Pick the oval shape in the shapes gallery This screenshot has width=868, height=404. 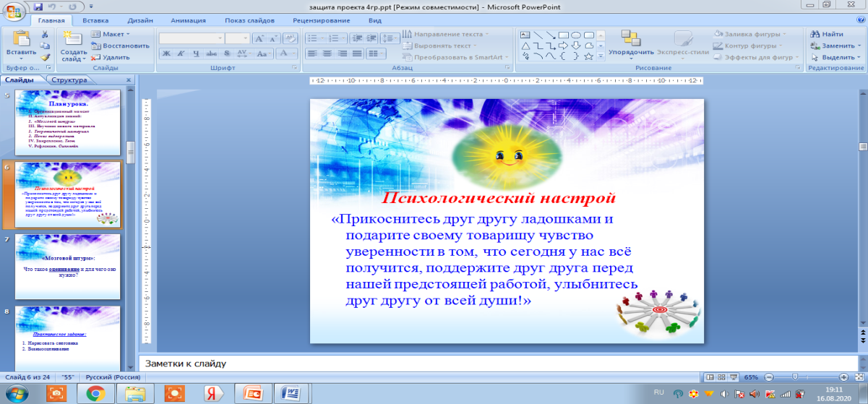point(576,34)
